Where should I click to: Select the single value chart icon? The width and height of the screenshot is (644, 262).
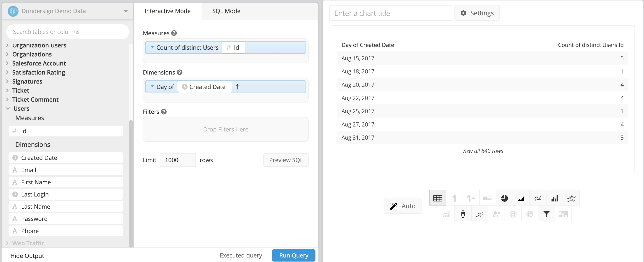point(454,198)
